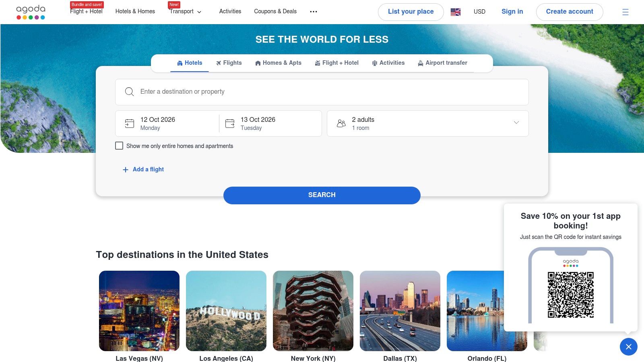Open the Las Vegas (NV) destination thumbnail
Image resolution: width=644 pixels, height=362 pixels.
[x=139, y=311]
